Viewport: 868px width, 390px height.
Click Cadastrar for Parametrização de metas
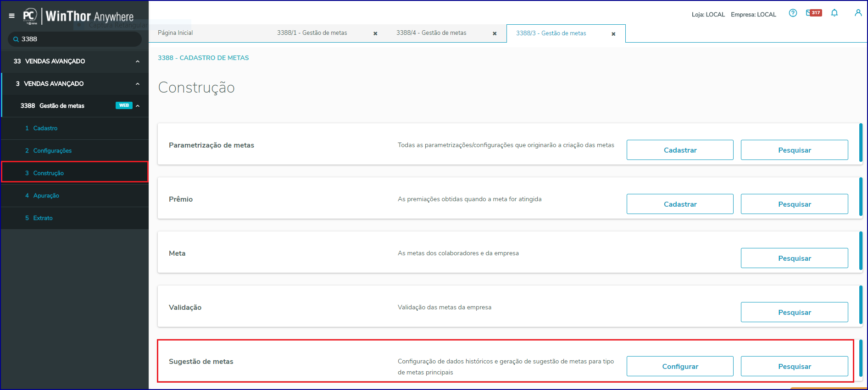pos(680,150)
